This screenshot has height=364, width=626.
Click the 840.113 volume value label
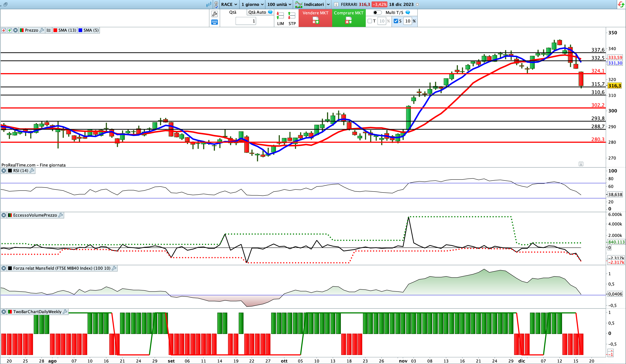(x=616, y=242)
